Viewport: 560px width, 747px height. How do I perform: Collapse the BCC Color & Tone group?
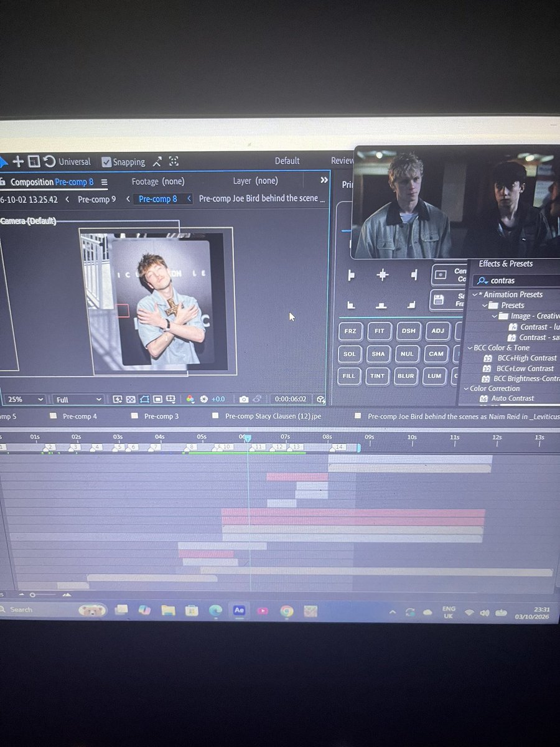tap(470, 348)
